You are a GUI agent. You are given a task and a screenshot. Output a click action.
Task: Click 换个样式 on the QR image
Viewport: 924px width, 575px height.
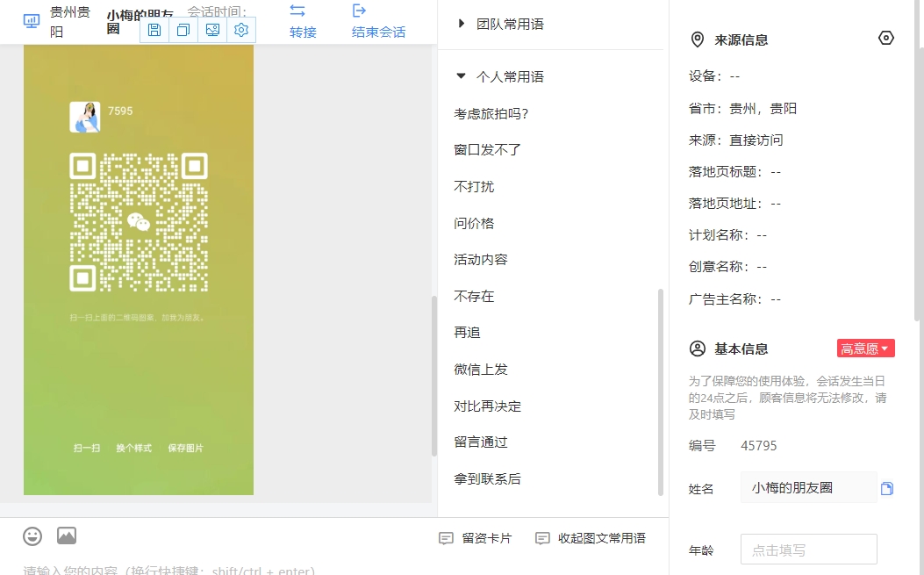coord(133,449)
